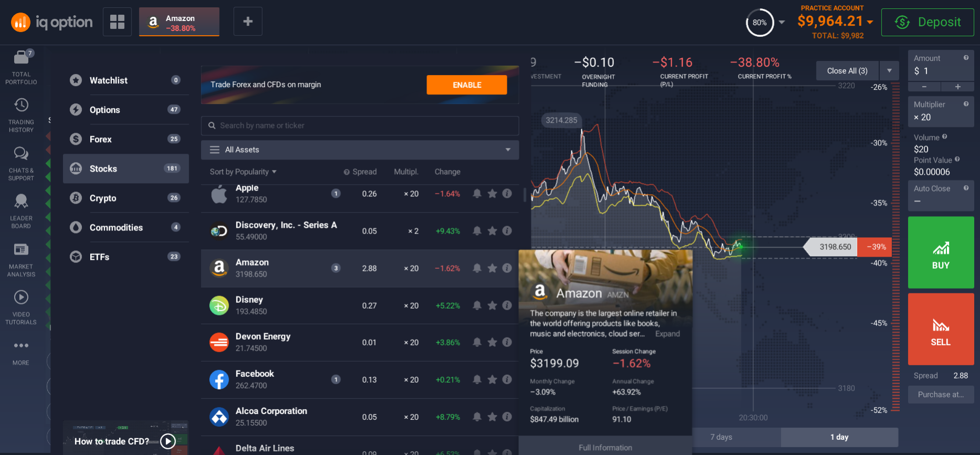
Task: Open the Auto Close help icon
Action: (966, 188)
